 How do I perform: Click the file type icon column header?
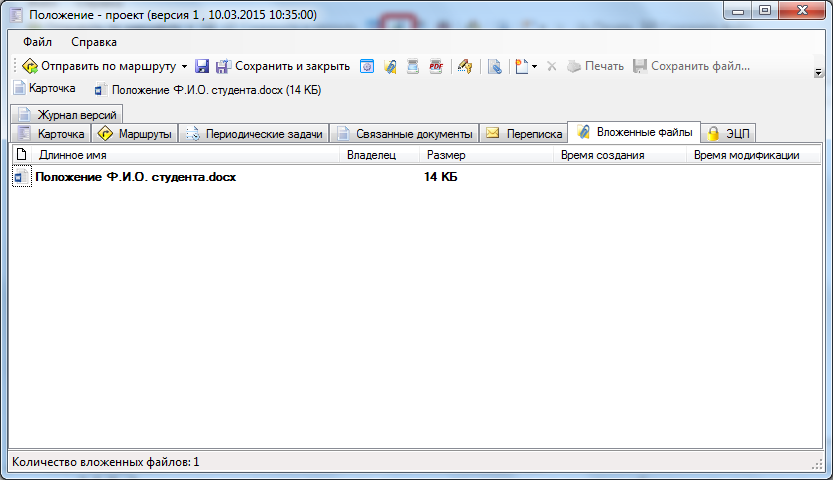(x=21, y=155)
